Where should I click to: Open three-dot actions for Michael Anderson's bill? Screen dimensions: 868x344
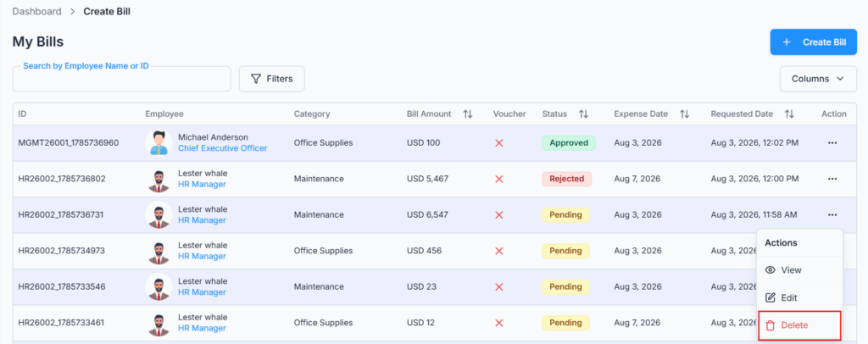(832, 142)
